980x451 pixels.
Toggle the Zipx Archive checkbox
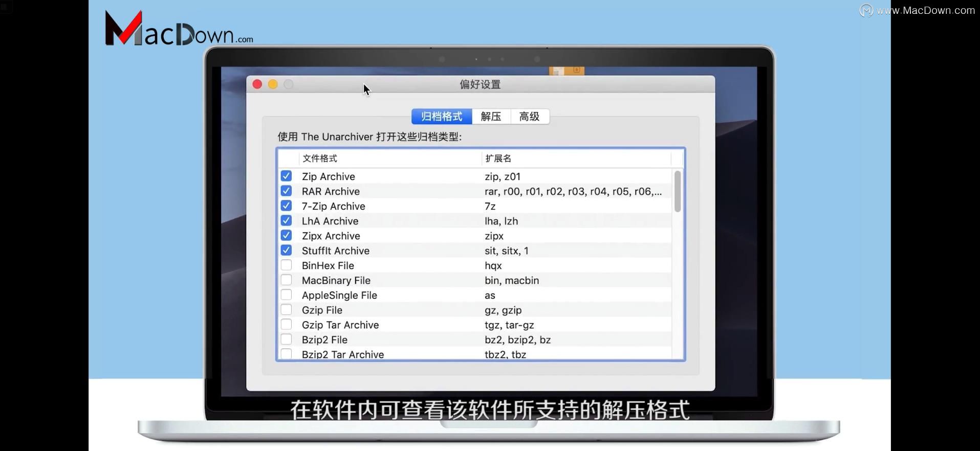(286, 235)
